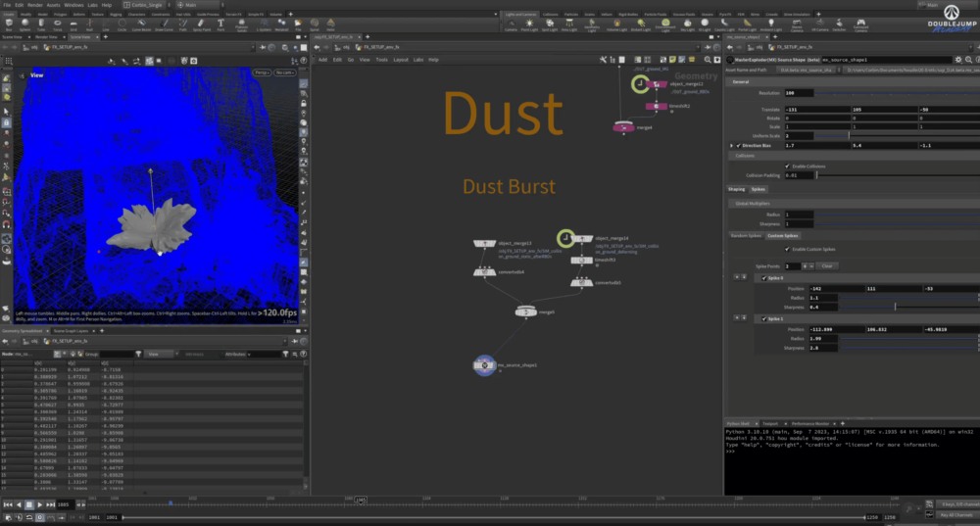Select the merge4 node

[x=623, y=127]
